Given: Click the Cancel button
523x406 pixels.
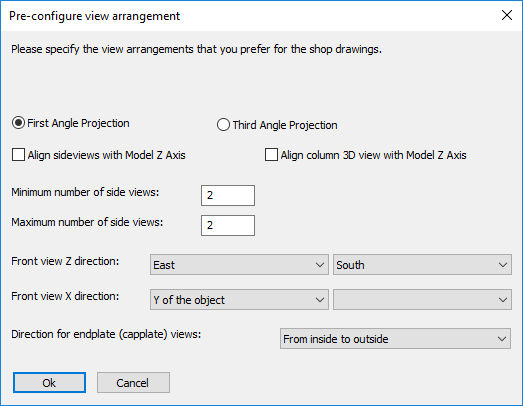Looking at the screenshot, I should pyautogui.click(x=133, y=383).
